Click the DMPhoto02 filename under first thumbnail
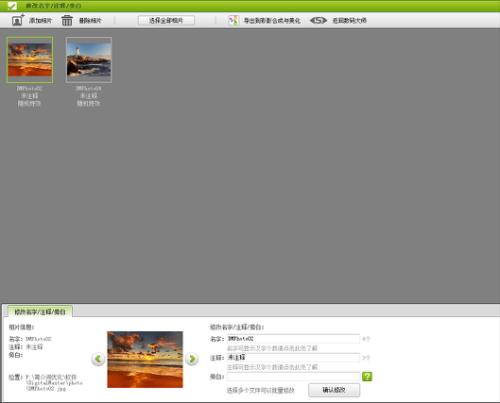This screenshot has width=500, height=403. (x=30, y=88)
